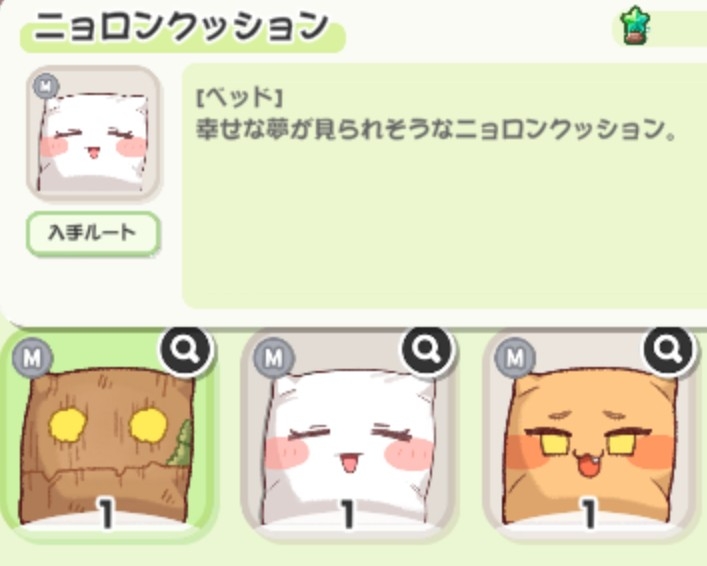Click quantity 1 on white cushion
The width and height of the screenshot is (707, 566).
point(348,513)
